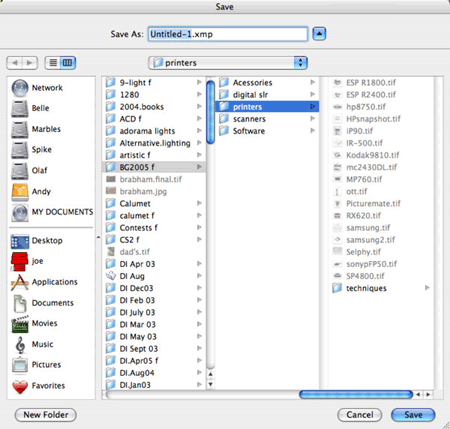Open the Desktop sidebar shortcut
Screen dimensions: 450x429
(x=37, y=240)
